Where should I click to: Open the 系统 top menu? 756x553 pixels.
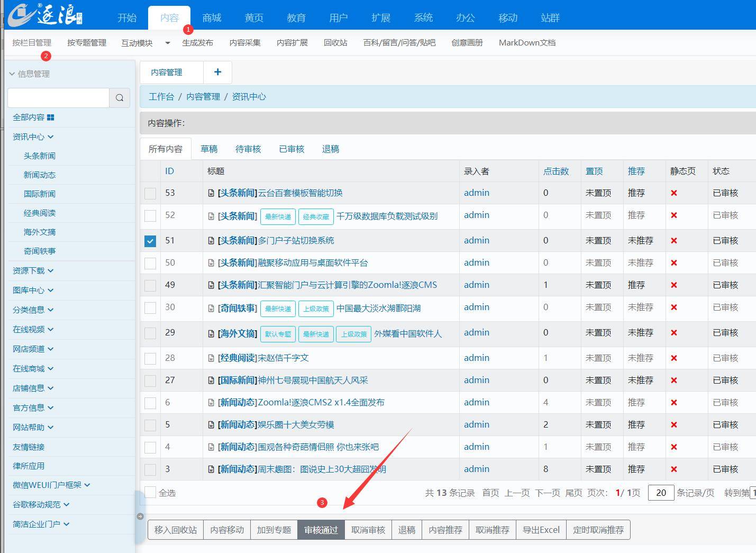click(423, 18)
